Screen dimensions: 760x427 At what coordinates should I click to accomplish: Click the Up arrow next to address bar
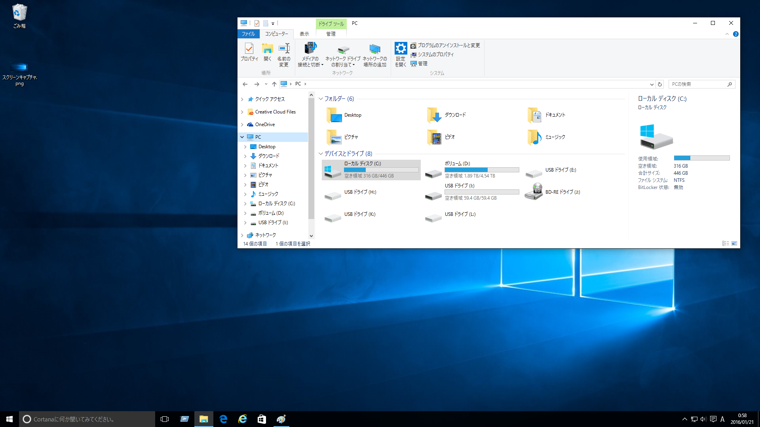(x=274, y=84)
